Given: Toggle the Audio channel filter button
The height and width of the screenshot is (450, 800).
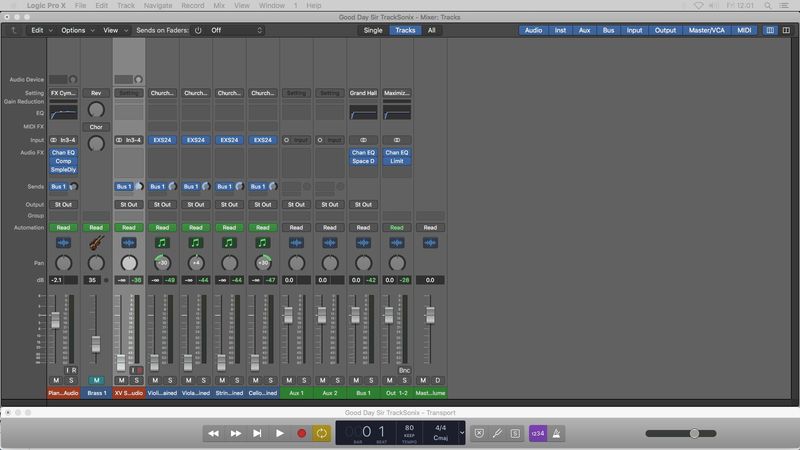Looking at the screenshot, I should (x=533, y=30).
